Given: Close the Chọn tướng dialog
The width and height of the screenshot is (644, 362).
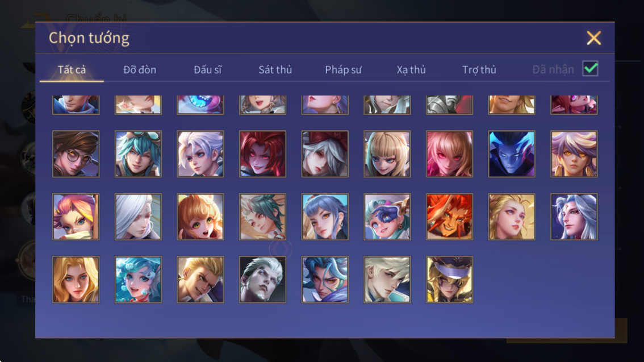Looking at the screenshot, I should 593,38.
